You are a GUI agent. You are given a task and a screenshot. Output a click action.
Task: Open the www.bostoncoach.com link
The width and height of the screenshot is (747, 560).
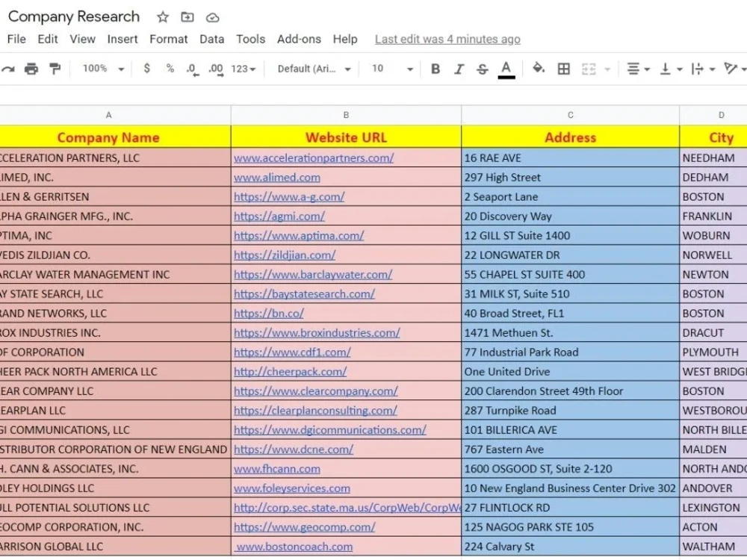[x=294, y=547]
